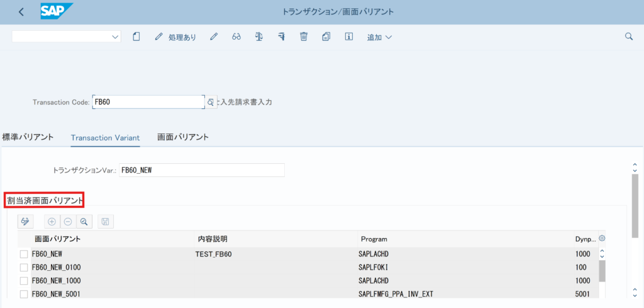Click the SAP logo

[57, 11]
